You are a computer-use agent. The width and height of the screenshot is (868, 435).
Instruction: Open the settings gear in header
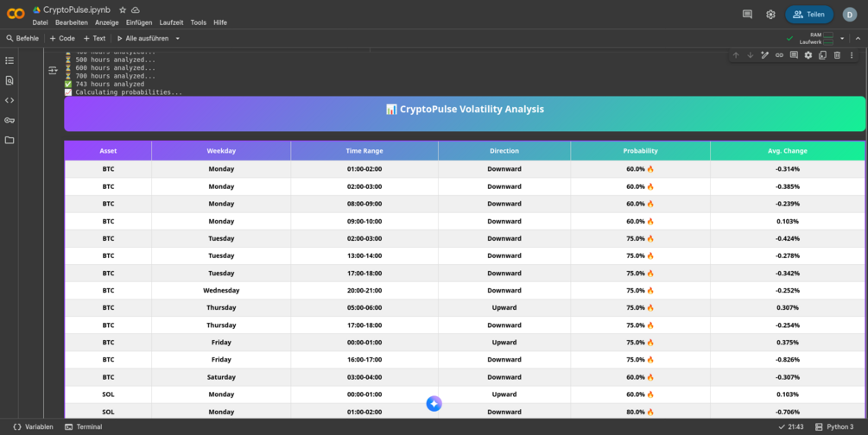click(770, 15)
